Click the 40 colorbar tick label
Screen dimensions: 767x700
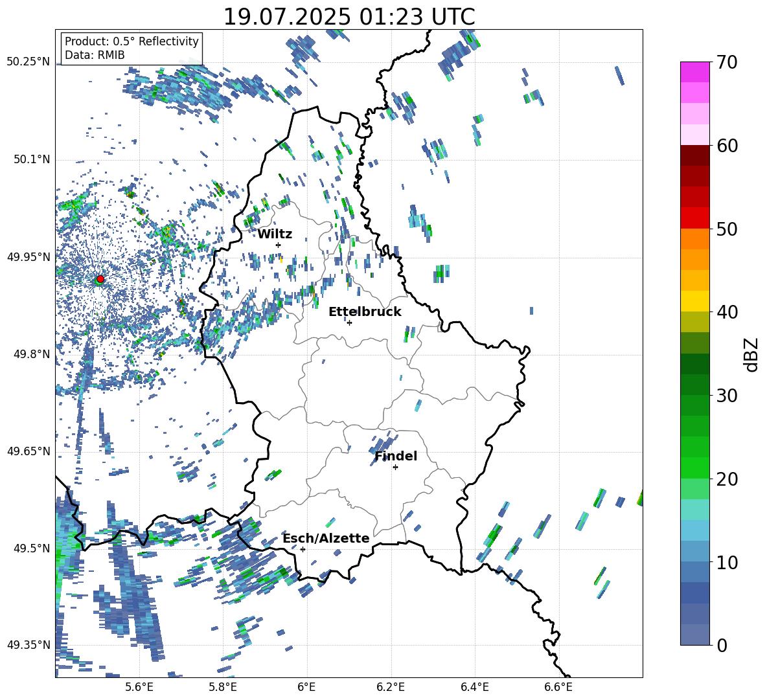tap(727, 312)
